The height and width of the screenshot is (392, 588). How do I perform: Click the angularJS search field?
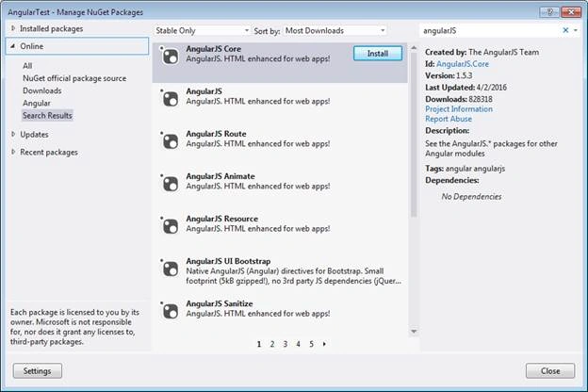(x=490, y=31)
